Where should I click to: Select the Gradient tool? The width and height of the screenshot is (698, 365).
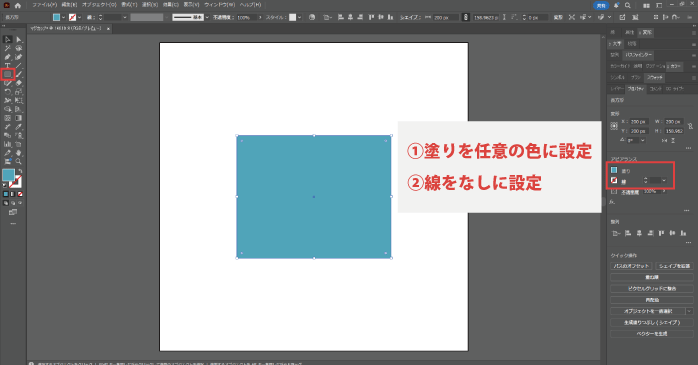(x=19, y=118)
